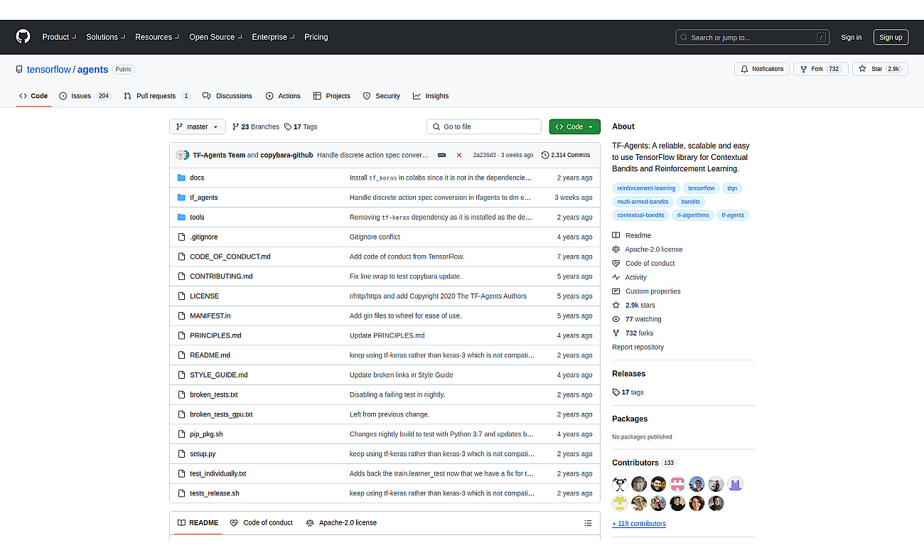Open the 2.9k stars link
This screenshot has width=924, height=560.
pos(634,305)
